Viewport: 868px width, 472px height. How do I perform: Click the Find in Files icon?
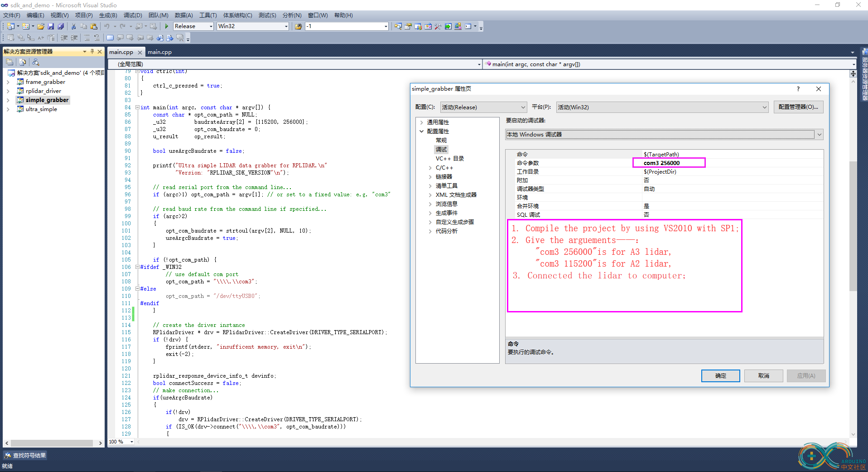298,26
